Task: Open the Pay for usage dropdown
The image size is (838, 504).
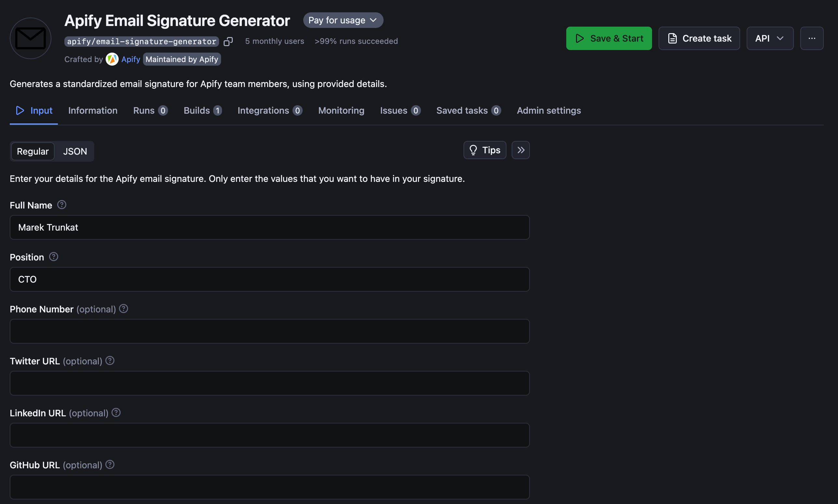Action: 343,20
